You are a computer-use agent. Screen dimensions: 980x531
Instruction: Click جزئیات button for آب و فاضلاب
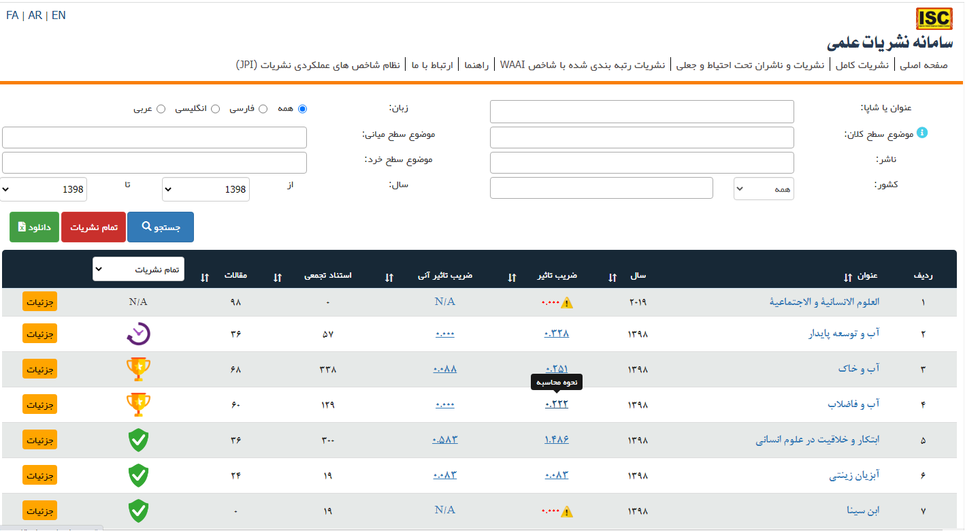(39, 404)
